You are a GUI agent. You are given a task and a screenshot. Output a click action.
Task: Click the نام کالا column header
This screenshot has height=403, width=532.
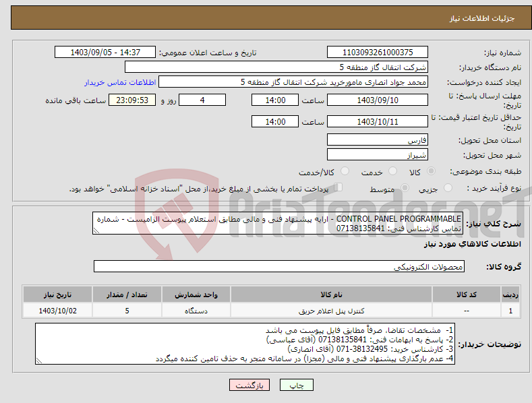coord(331,294)
